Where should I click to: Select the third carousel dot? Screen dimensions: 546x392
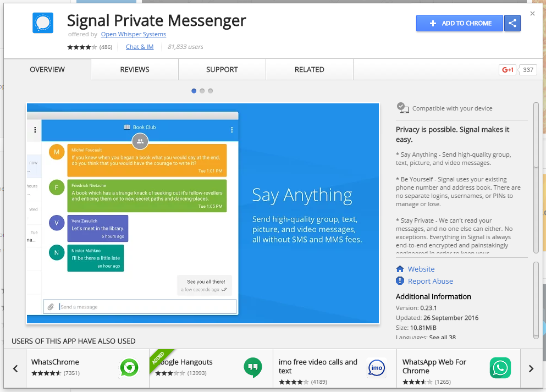click(x=210, y=91)
